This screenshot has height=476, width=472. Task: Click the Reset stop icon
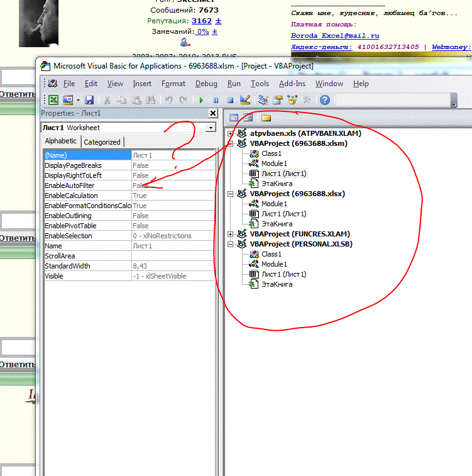pos(230,100)
